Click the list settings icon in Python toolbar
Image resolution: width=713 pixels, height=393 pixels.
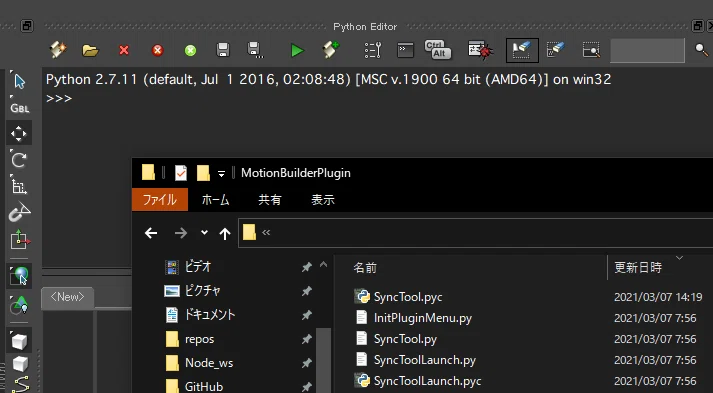click(373, 50)
